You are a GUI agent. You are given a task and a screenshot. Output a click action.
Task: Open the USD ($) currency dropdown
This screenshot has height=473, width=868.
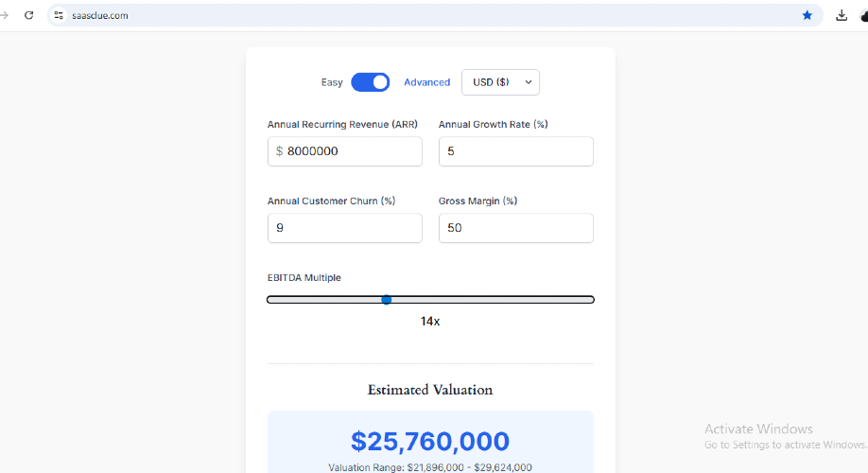[x=500, y=82]
